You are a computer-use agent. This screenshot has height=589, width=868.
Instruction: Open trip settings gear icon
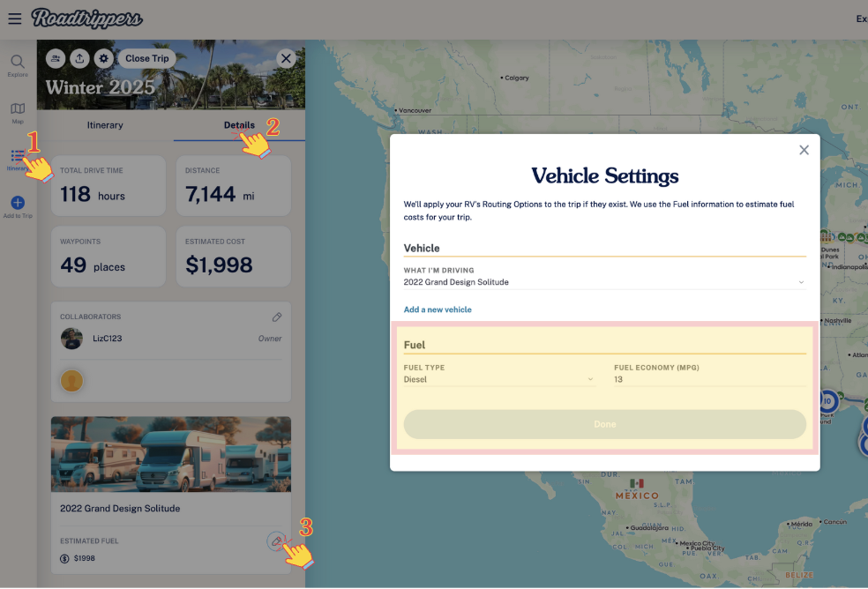[x=103, y=58]
